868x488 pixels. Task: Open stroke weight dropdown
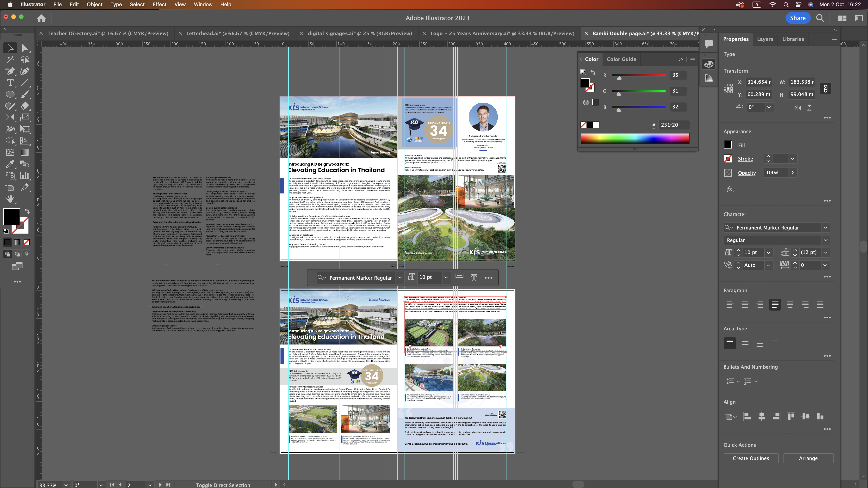pos(792,159)
